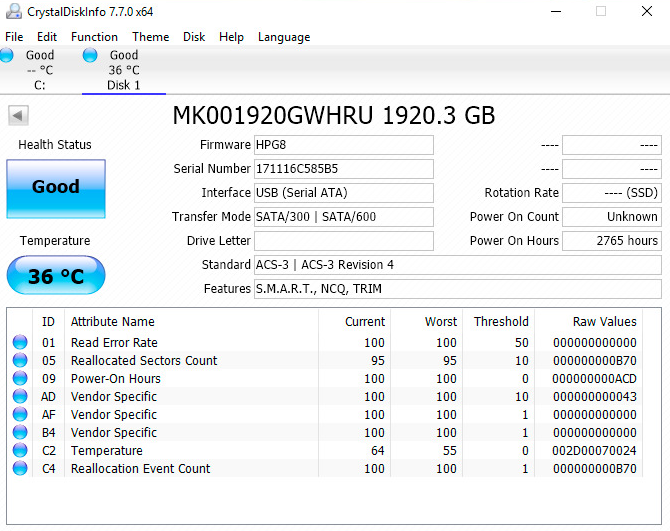Click status orb for attribute AD
670x531 pixels.
click(20, 396)
